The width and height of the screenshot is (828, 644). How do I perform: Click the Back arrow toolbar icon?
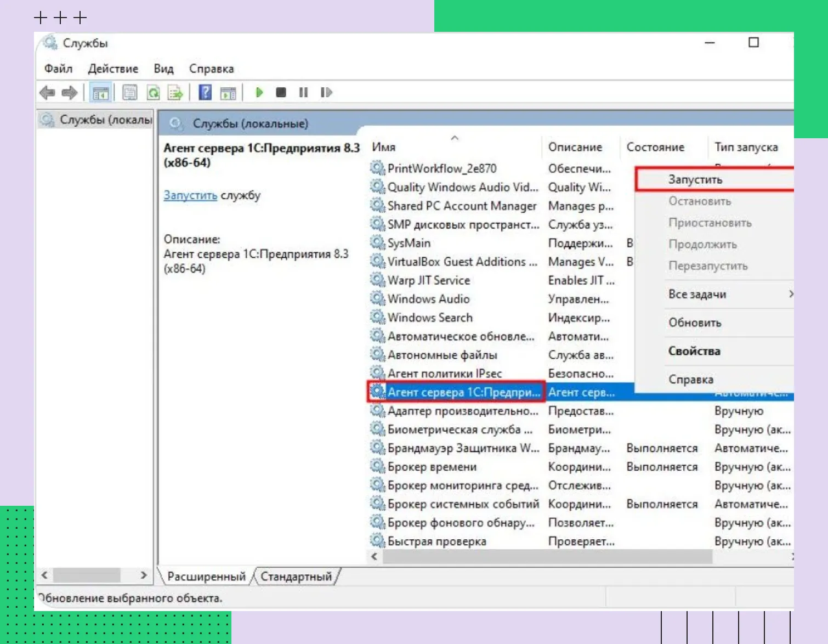[x=48, y=93]
